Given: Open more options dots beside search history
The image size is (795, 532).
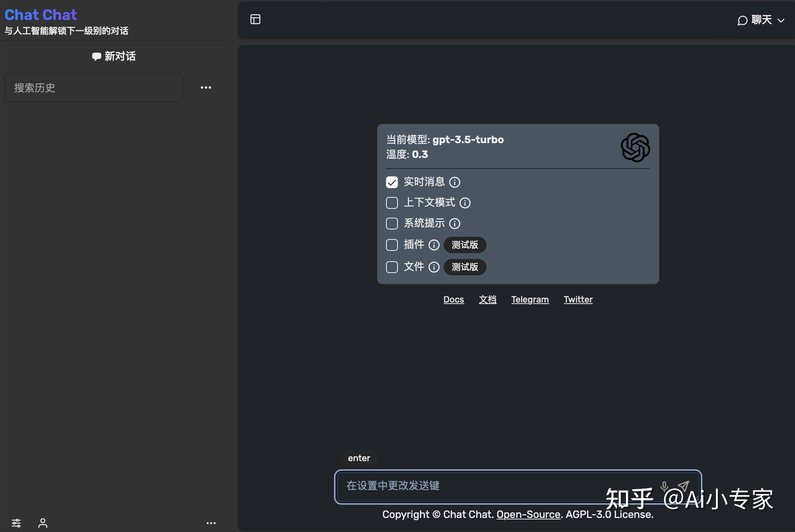Looking at the screenshot, I should pos(206,87).
